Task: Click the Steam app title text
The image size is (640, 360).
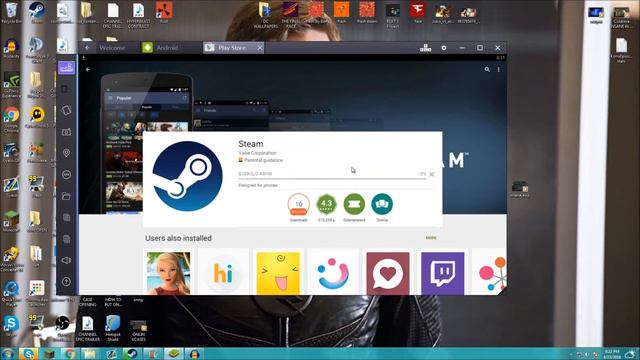Action: point(251,144)
